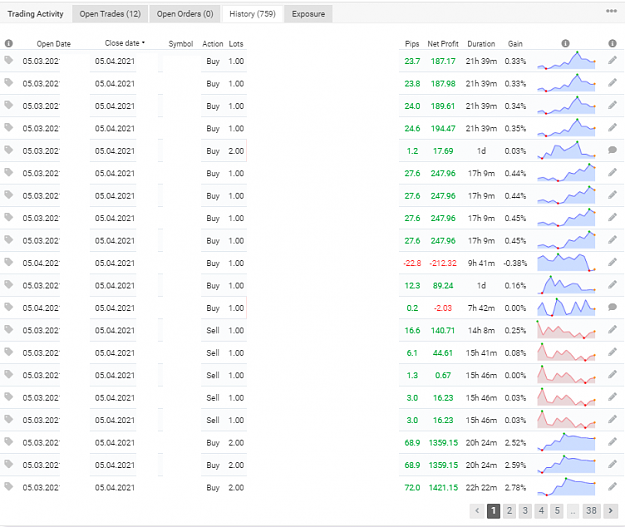Sort by Net Profit column header
The height and width of the screenshot is (527, 625).
click(x=443, y=44)
